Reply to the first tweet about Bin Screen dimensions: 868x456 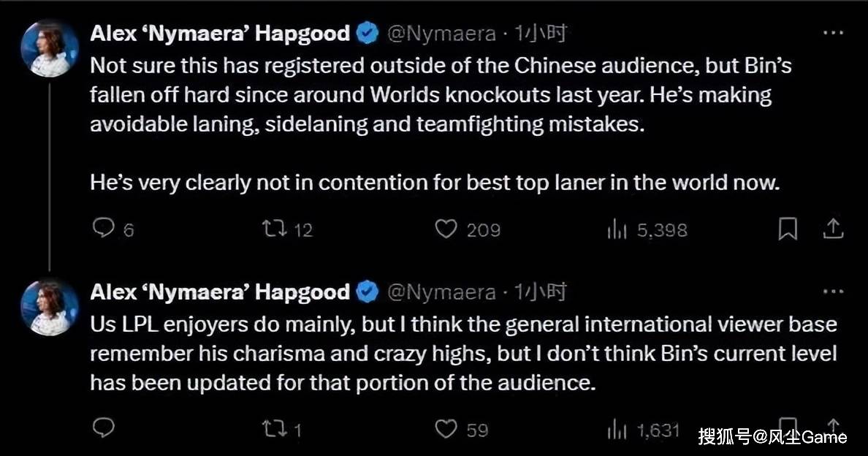(x=104, y=229)
